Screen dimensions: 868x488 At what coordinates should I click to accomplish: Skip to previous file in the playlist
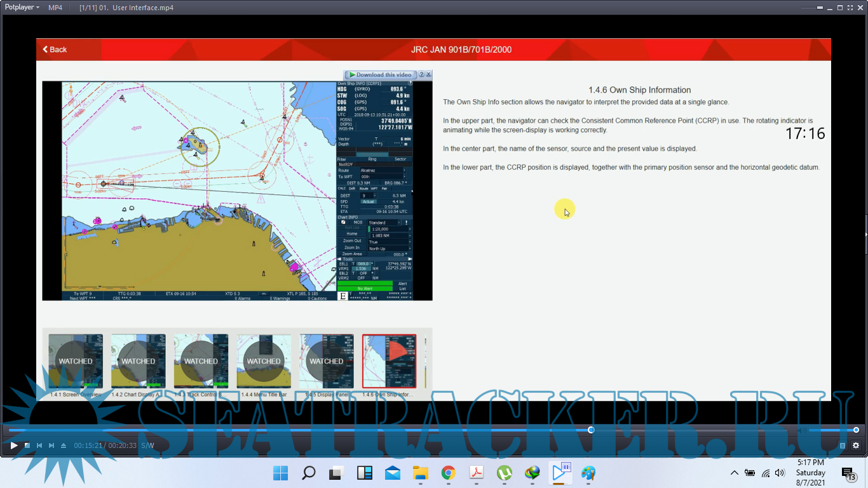(39, 445)
